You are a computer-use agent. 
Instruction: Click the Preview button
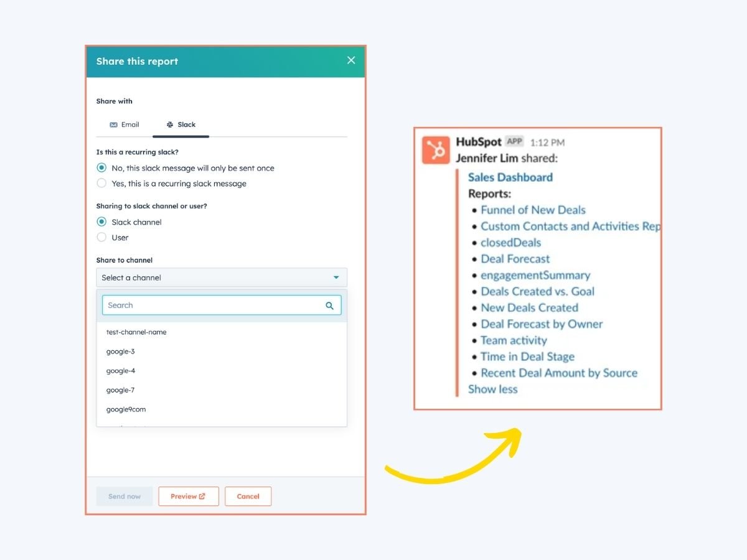(x=189, y=497)
